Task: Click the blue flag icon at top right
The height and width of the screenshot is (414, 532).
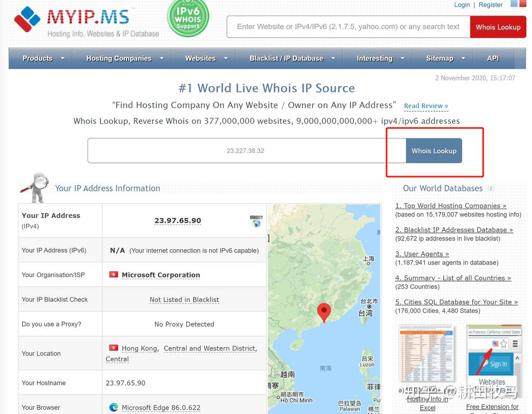Action: [514, 4]
